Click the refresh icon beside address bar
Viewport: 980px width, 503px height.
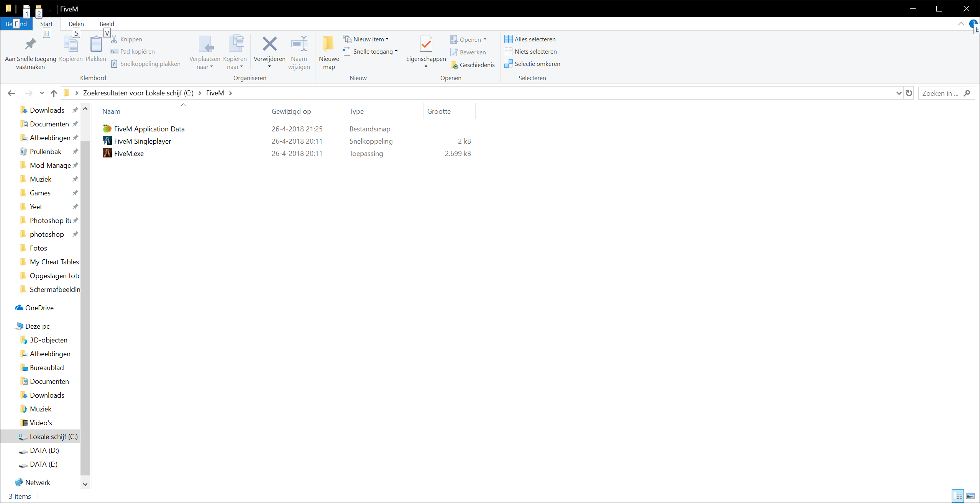pos(909,93)
